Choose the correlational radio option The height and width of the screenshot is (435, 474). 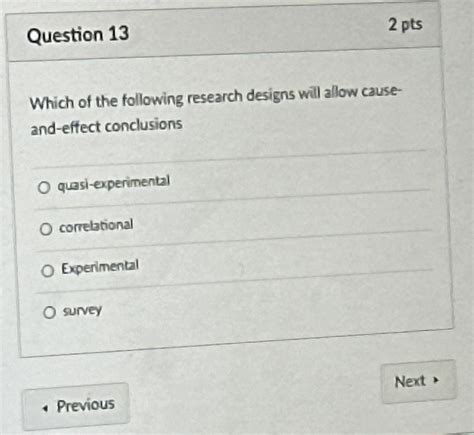[x=46, y=229]
